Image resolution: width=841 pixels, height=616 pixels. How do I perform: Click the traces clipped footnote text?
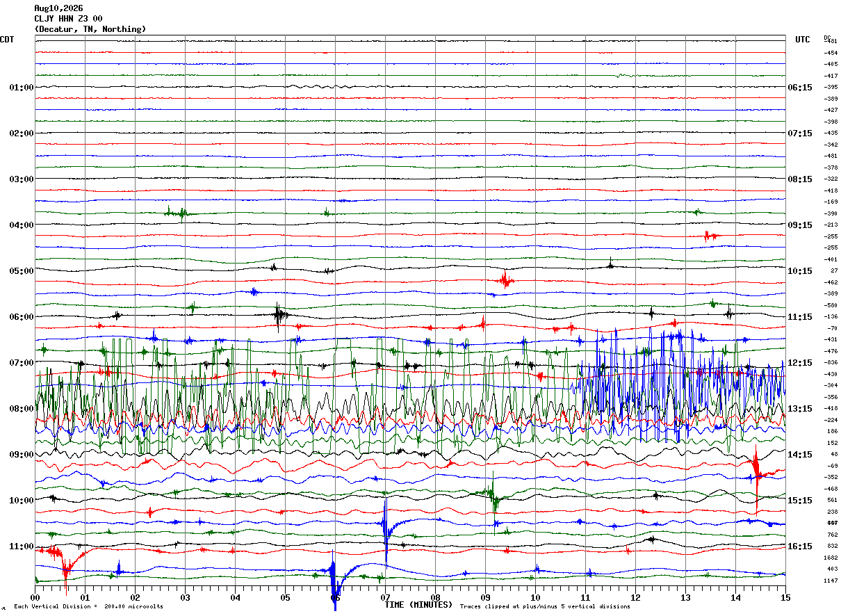[545, 607]
